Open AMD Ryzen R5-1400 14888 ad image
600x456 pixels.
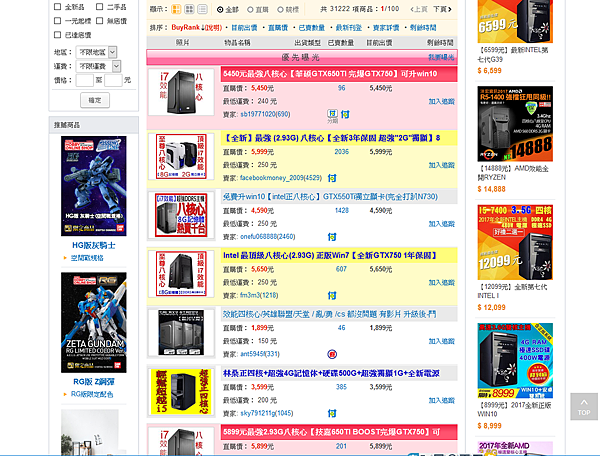pos(515,124)
